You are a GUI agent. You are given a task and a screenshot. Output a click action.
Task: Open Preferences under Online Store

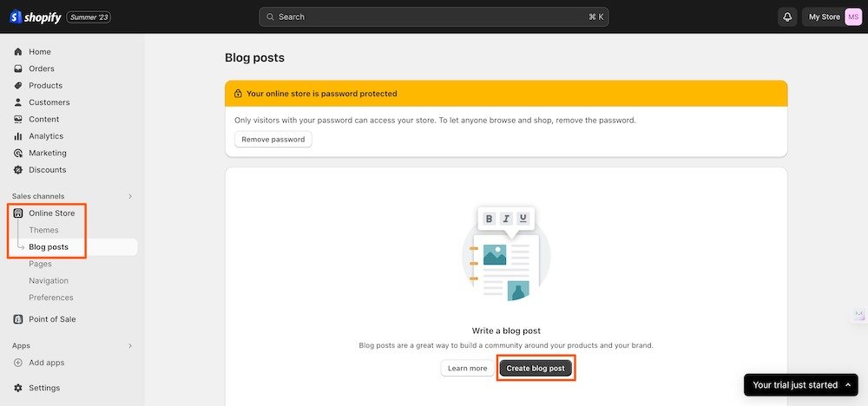coord(51,298)
